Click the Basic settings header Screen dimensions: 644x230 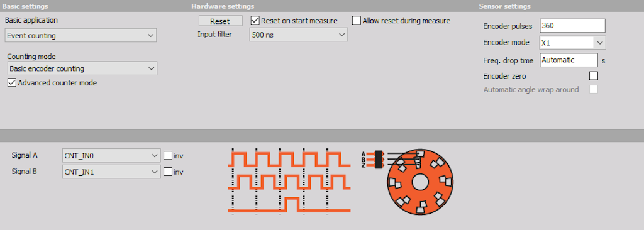pos(25,6)
